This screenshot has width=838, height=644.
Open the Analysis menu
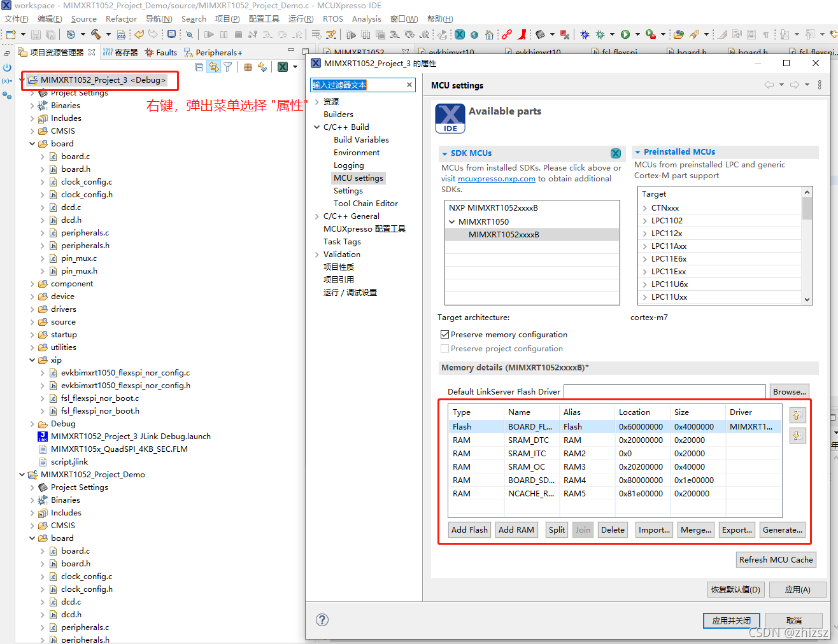367,19
